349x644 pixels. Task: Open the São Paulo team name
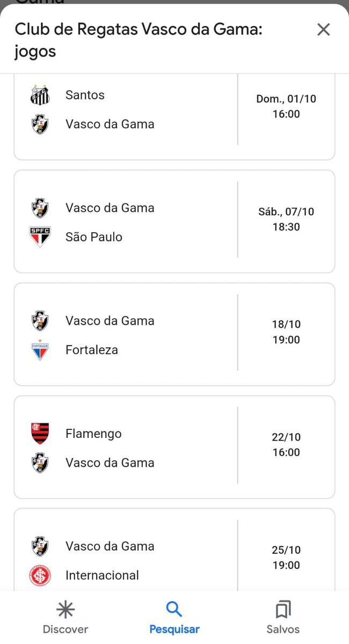94,237
